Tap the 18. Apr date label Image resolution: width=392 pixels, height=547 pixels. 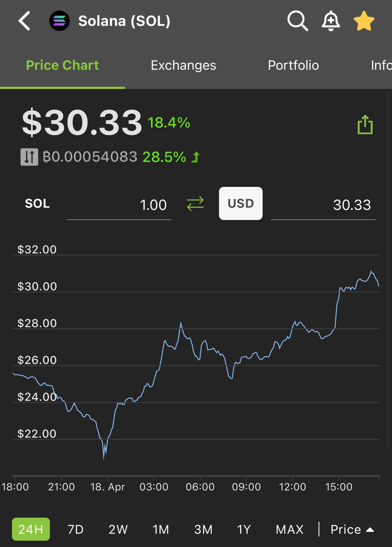tap(108, 487)
